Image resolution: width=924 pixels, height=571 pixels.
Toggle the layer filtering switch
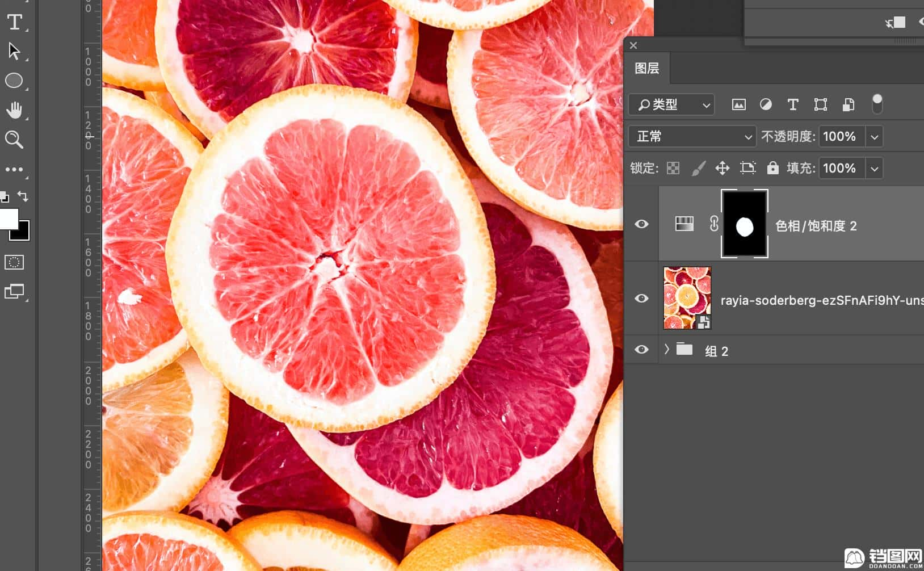[877, 104]
